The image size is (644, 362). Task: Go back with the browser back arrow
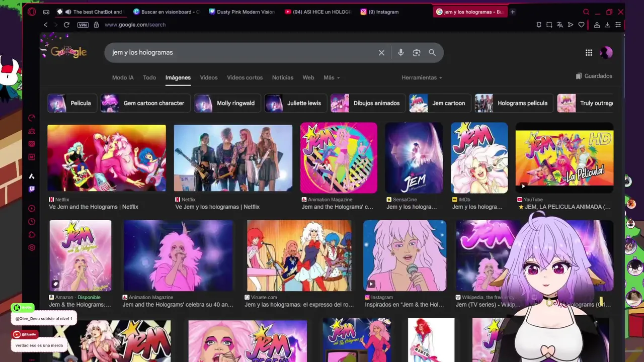(x=45, y=25)
